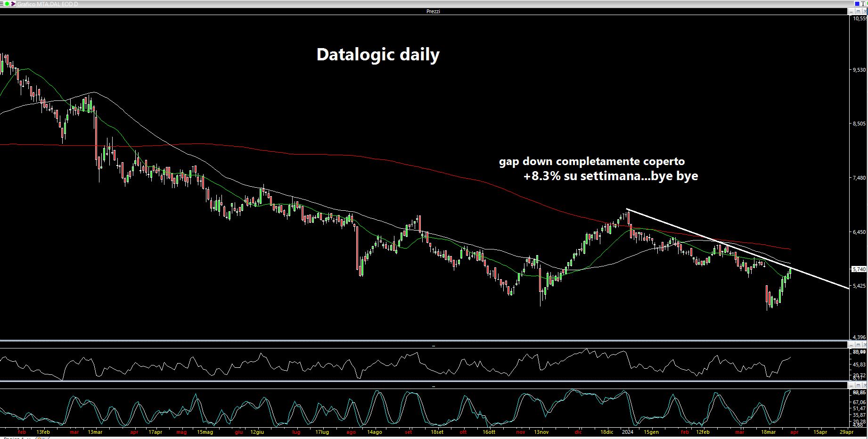Click the 18mar date label
868x439 pixels.
click(x=768, y=431)
